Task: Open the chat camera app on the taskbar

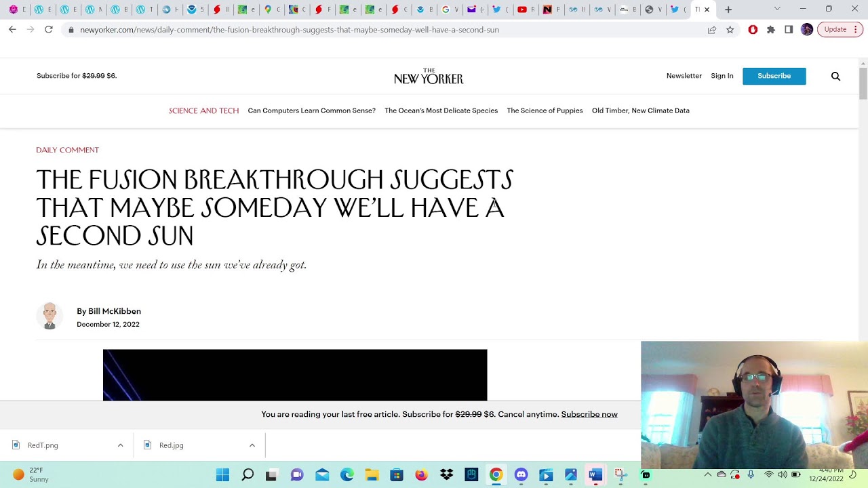Action: coord(297,475)
